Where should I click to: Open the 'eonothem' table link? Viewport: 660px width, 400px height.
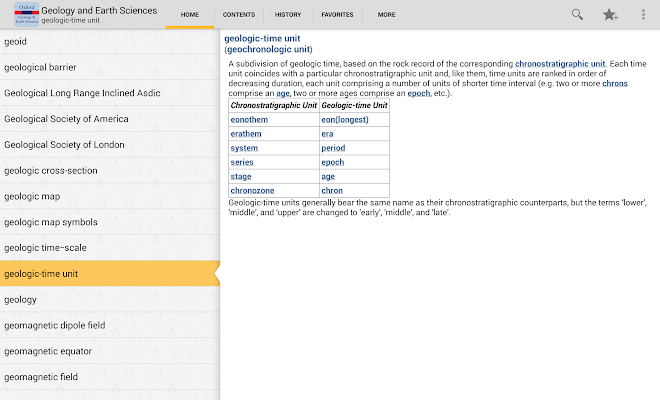(x=249, y=120)
